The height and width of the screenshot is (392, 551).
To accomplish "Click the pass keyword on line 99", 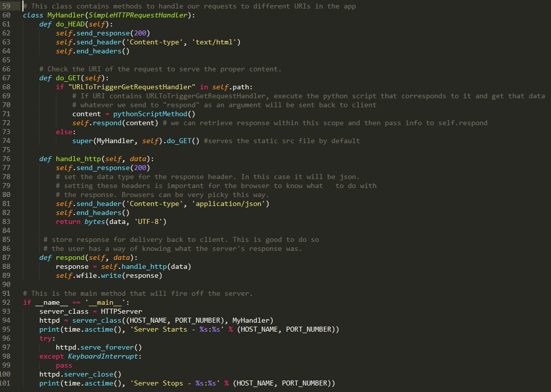I will pos(64,366).
